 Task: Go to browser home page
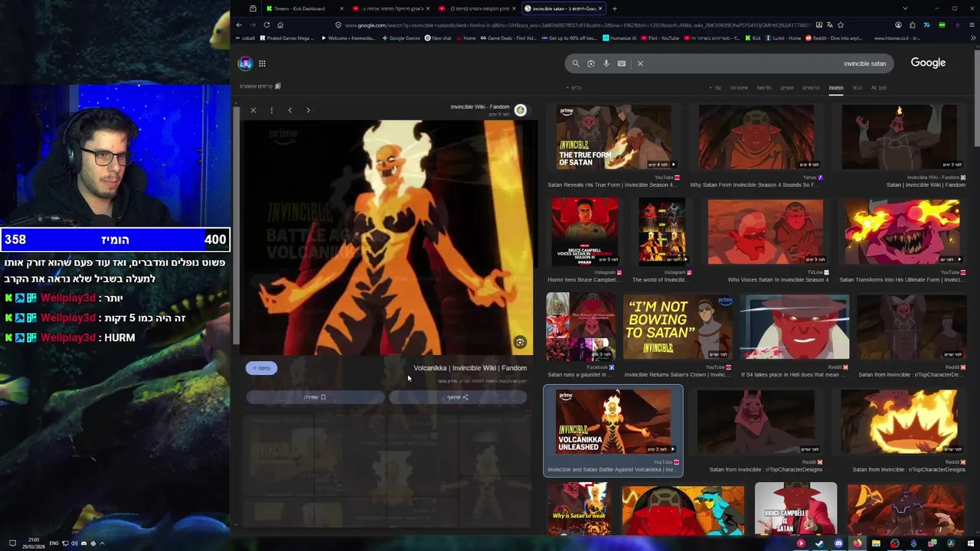(x=280, y=24)
